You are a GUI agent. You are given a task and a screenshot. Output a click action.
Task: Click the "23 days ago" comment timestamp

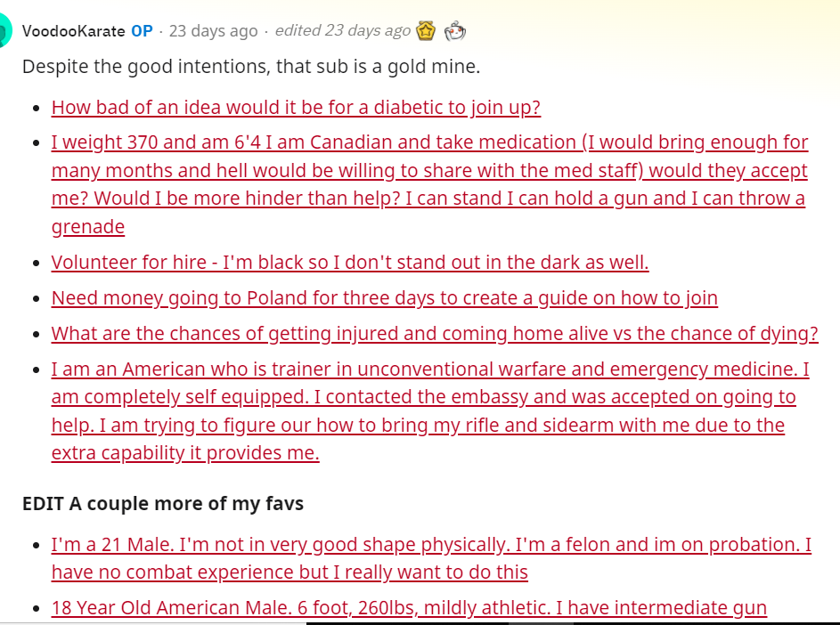(213, 31)
